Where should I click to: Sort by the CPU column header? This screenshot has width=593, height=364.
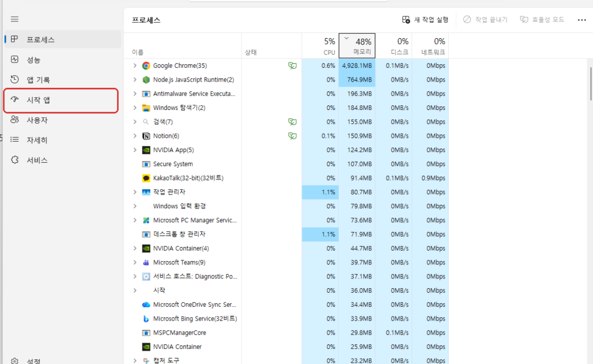point(320,46)
